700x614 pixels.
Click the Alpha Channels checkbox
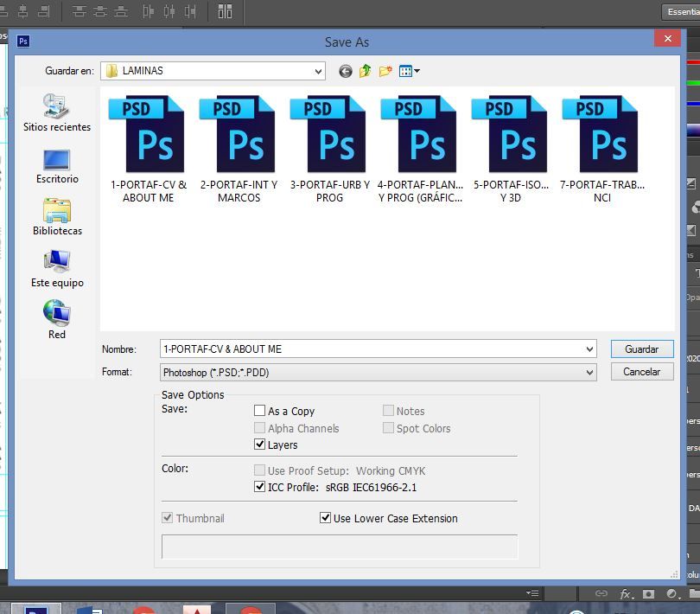tap(259, 428)
